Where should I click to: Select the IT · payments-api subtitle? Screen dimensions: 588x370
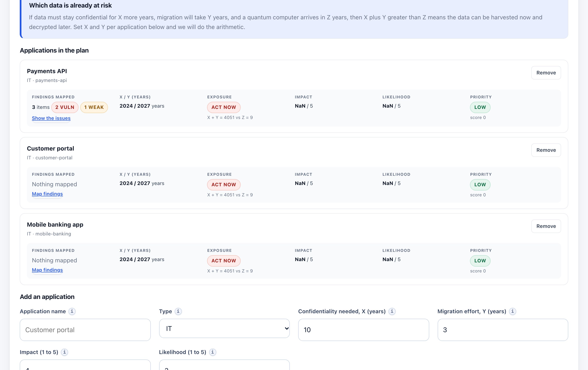click(47, 80)
